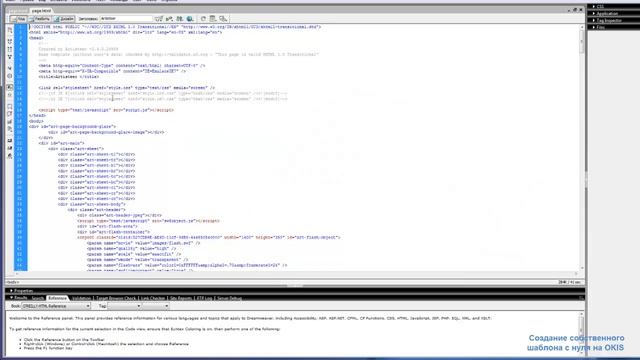
Task: Switch to Code view button
Action: (18, 19)
